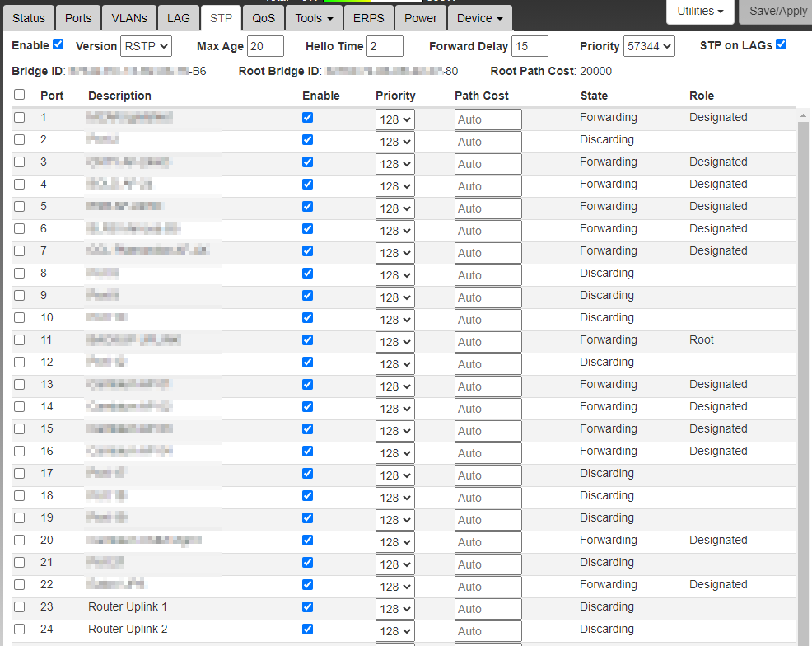The width and height of the screenshot is (812, 646).
Task: Click the vertical scrollbar of the port table
Action: pyautogui.click(x=803, y=371)
